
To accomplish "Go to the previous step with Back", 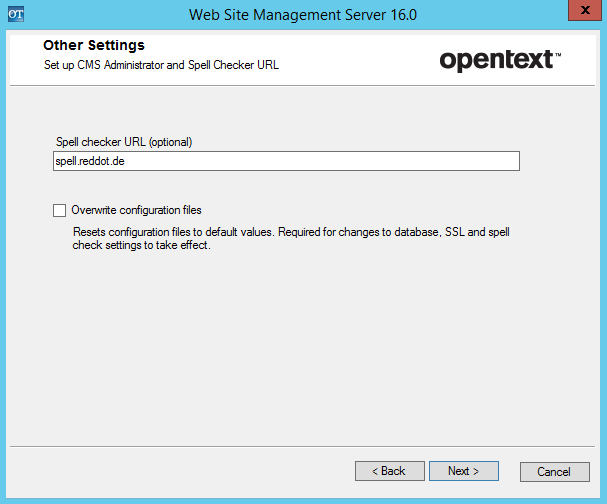I will pyautogui.click(x=389, y=471).
